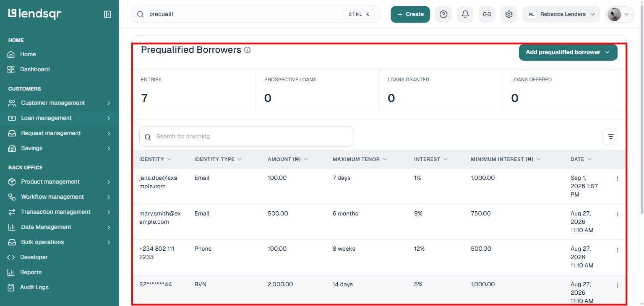This screenshot has height=306, width=644.
Task: Open the Rebecca Lenders account switcher
Action: [561, 14]
